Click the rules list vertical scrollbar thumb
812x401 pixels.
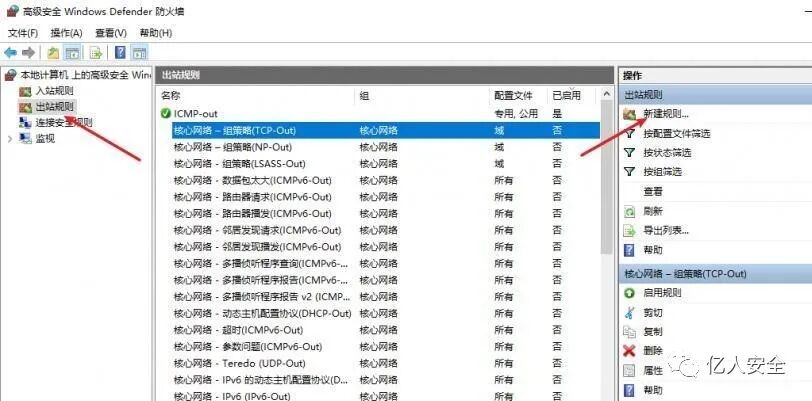(606, 177)
